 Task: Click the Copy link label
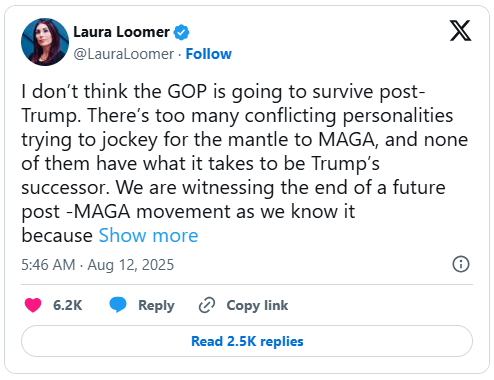(257, 305)
